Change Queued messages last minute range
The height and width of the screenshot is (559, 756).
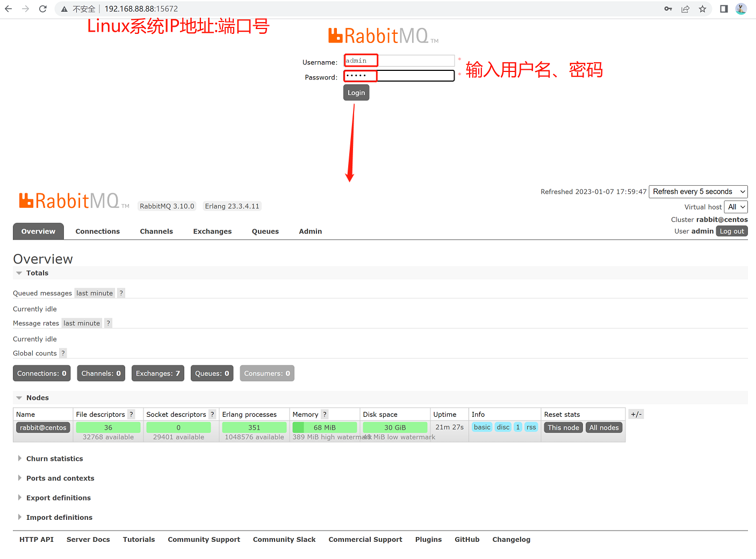click(95, 293)
